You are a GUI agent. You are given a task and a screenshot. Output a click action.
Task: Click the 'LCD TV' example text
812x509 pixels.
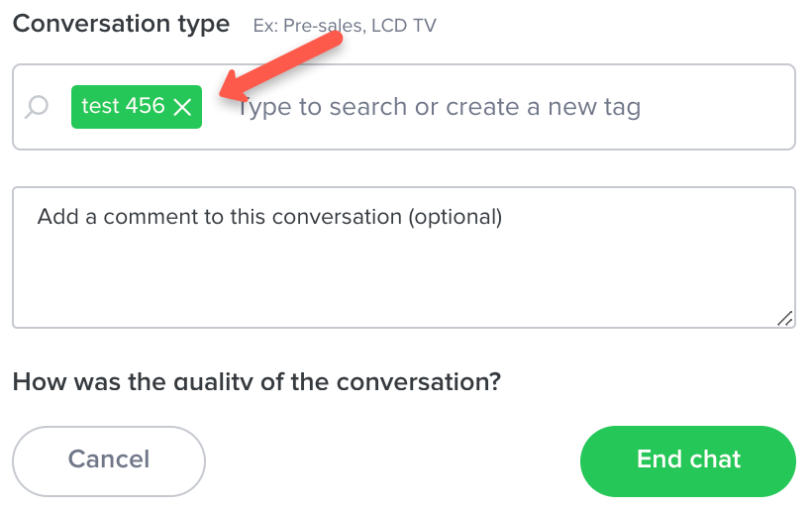(404, 26)
